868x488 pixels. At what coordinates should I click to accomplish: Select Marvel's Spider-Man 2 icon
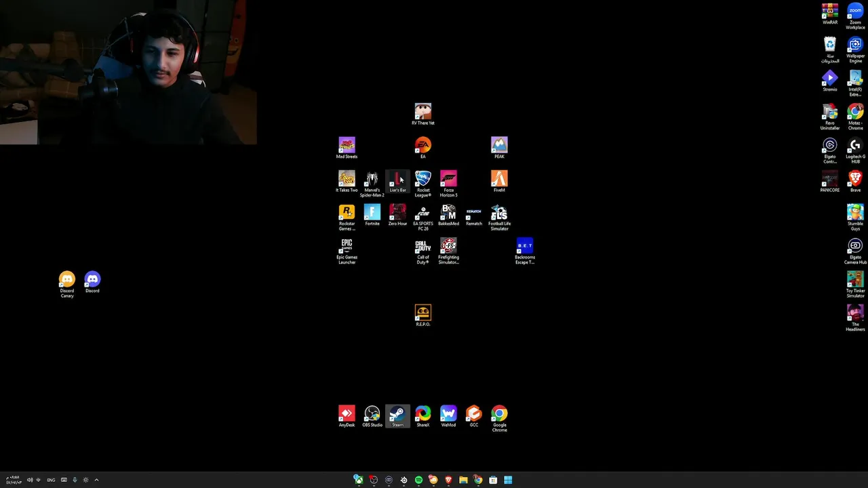(x=372, y=184)
